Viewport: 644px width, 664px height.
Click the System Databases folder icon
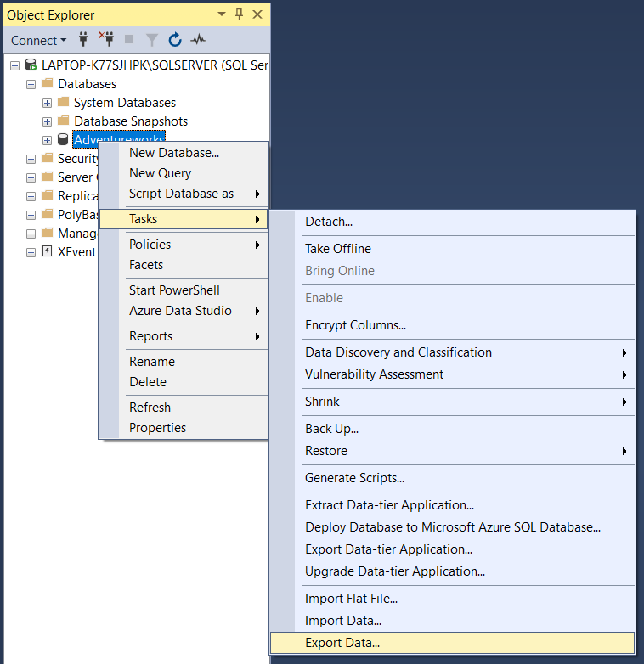[x=63, y=102]
